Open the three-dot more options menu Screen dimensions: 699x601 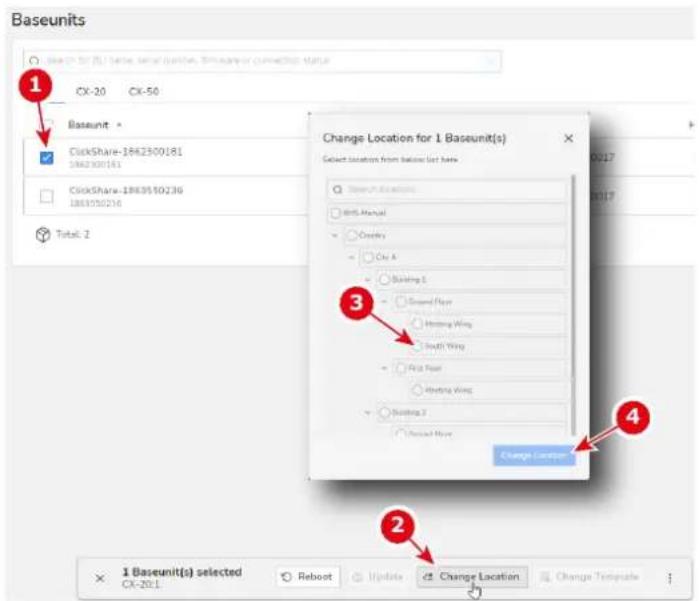point(670,578)
